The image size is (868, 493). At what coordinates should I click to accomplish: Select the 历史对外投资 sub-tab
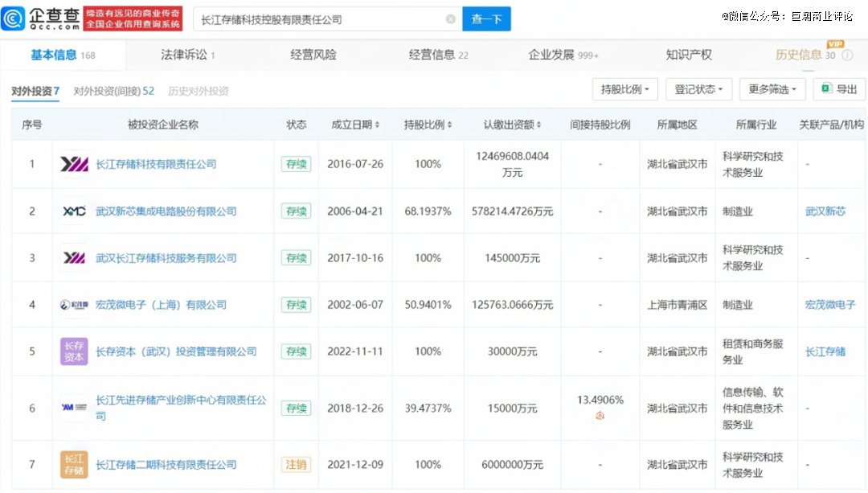click(x=199, y=91)
